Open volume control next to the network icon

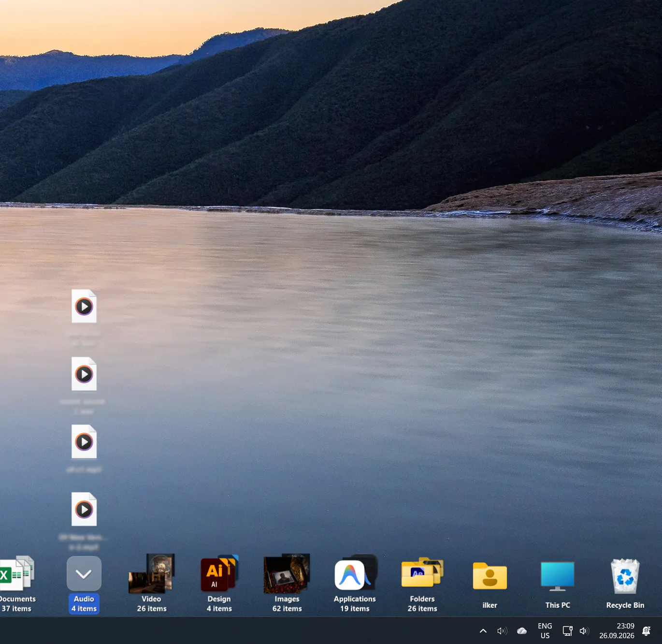584,630
